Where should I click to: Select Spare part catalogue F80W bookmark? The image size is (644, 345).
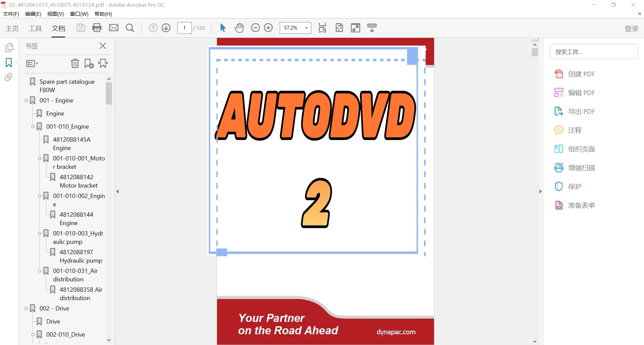[x=67, y=86]
